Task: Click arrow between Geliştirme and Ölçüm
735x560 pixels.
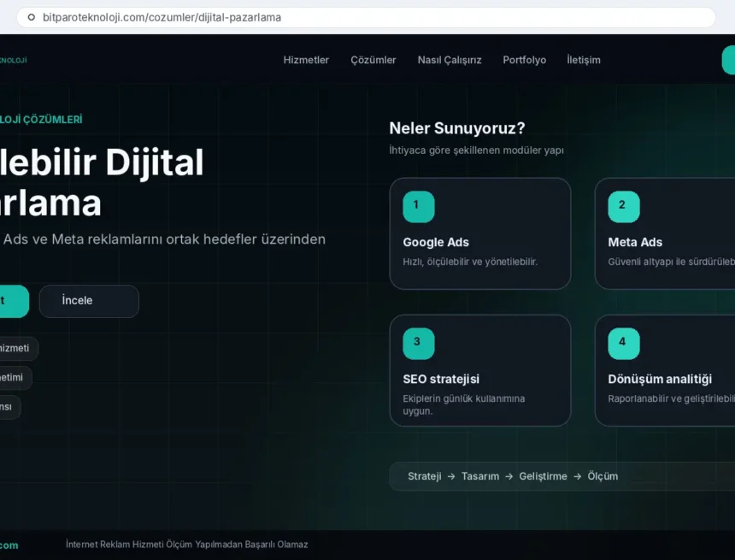Action: pos(578,477)
